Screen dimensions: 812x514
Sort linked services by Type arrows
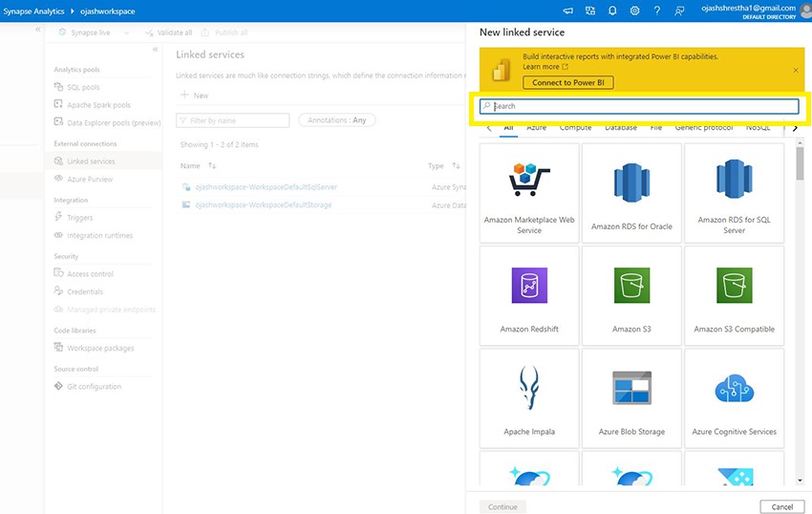(456, 166)
